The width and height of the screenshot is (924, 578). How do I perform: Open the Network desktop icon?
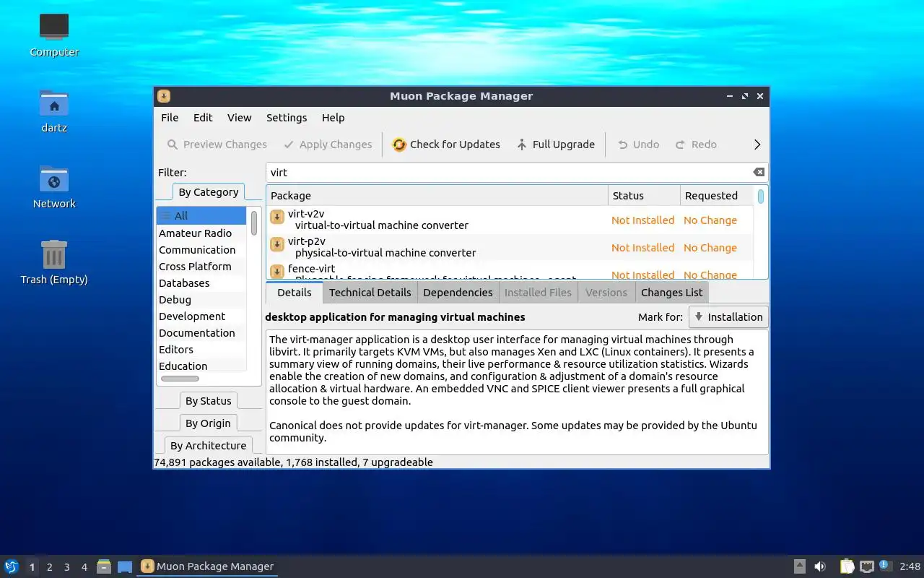point(54,187)
